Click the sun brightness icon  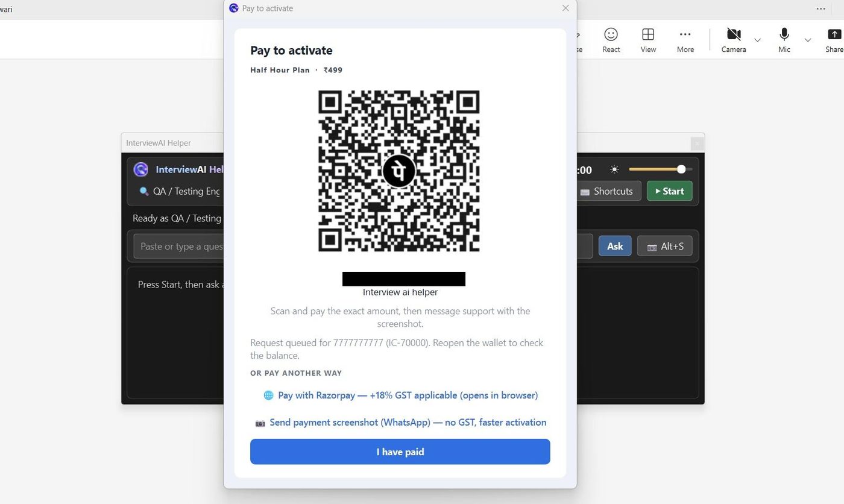pos(614,170)
